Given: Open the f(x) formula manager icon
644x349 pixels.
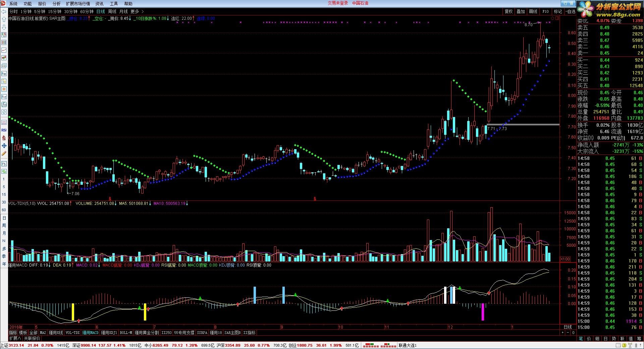Looking at the screenshot, I should pyautogui.click(x=4, y=104).
